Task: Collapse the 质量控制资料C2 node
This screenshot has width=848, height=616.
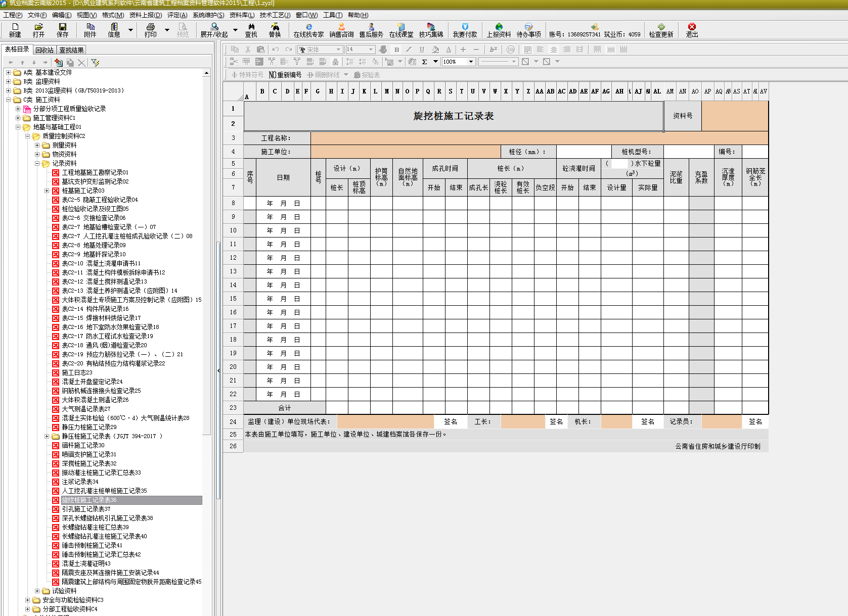Action: click(27, 136)
